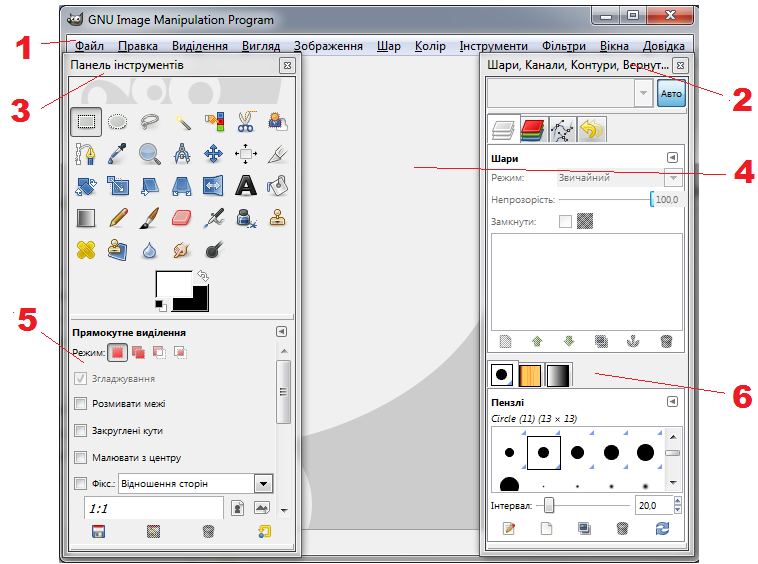Choose the add to selection mode

click(138, 352)
